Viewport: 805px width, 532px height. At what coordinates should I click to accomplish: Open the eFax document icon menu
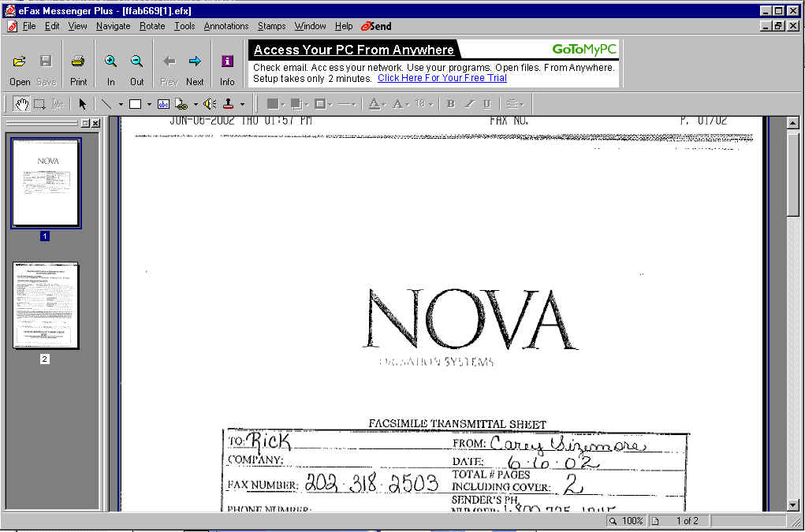click(x=13, y=26)
